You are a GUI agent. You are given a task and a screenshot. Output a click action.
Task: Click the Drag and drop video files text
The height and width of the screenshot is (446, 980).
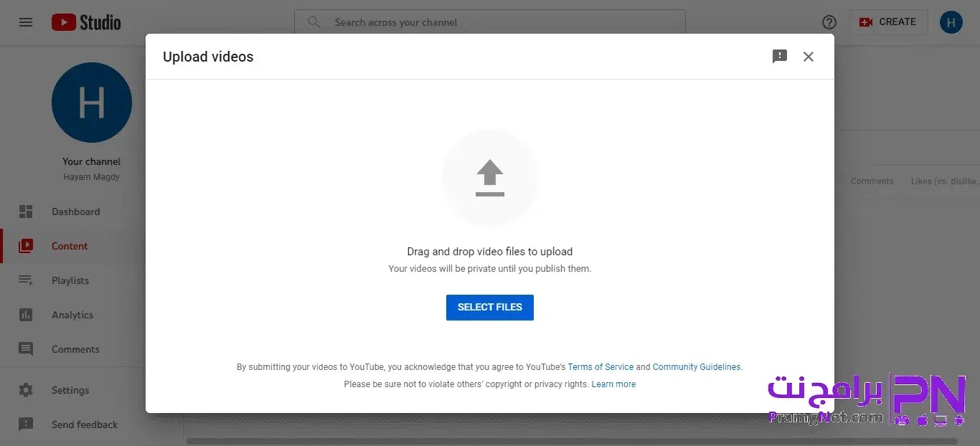click(x=490, y=252)
